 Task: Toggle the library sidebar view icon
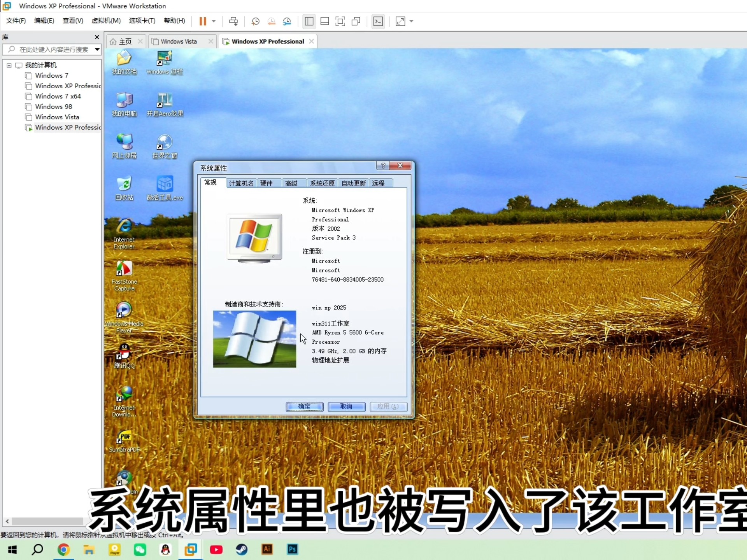click(x=309, y=21)
